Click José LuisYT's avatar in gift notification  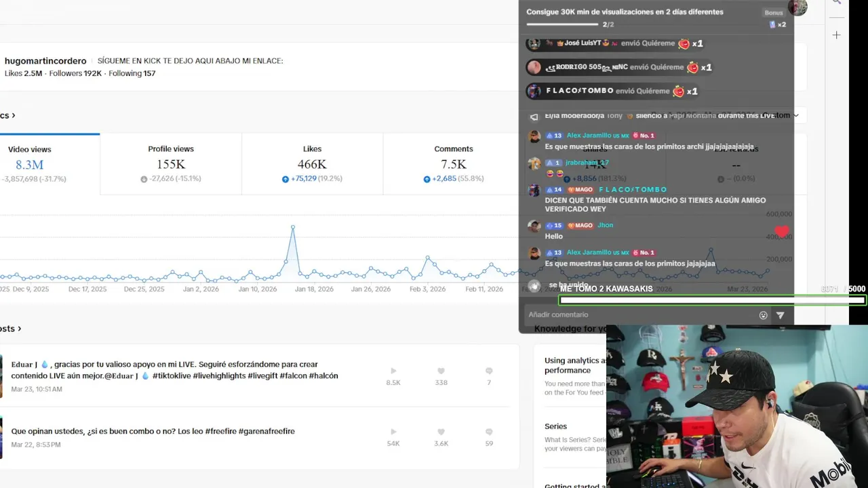pos(534,43)
